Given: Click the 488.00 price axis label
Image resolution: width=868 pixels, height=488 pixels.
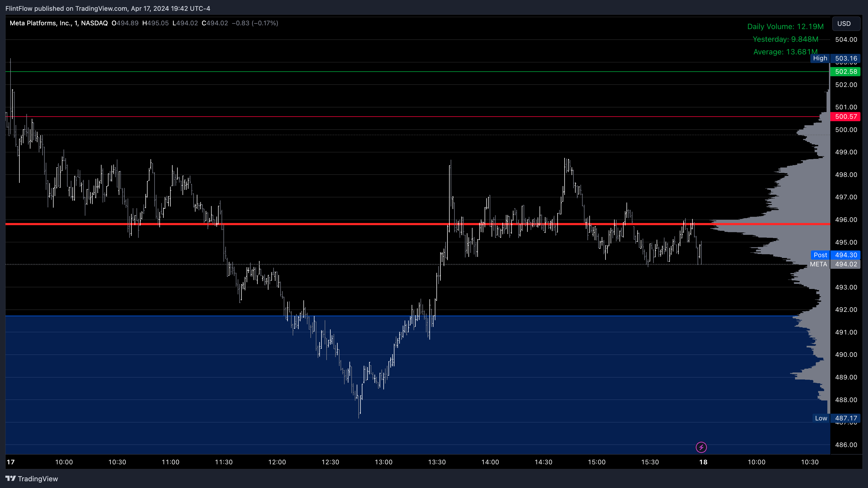Looking at the screenshot, I should tap(846, 400).
